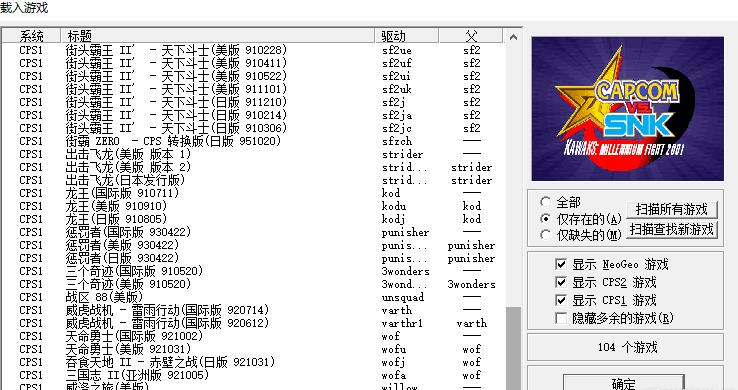738x390 pixels.
Task: Select the 惩罚者(国际版 930422) row
Action: point(253,232)
